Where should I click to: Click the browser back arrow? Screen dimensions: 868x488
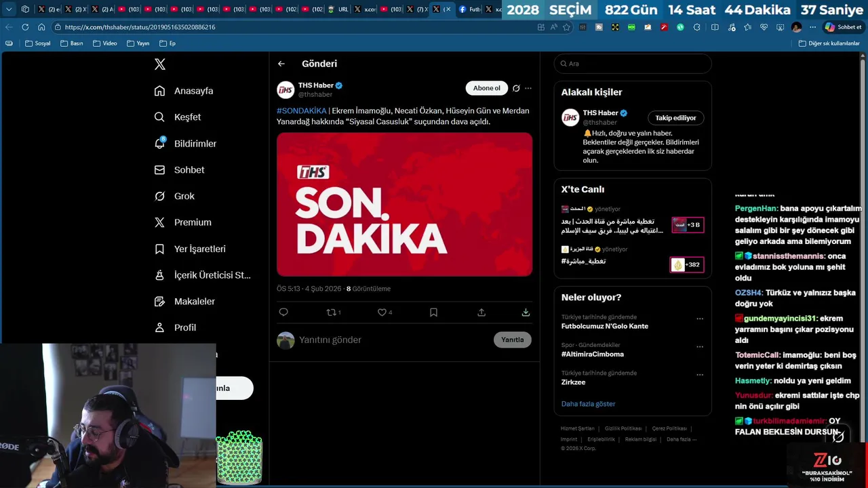pos(9,27)
